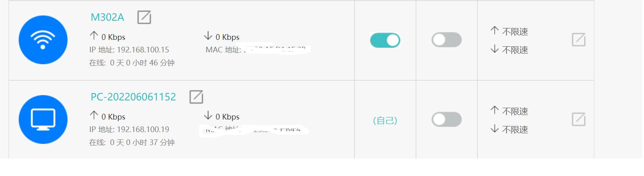Click the download arrow icon for M302A
644x176 pixels.
coord(208,36)
